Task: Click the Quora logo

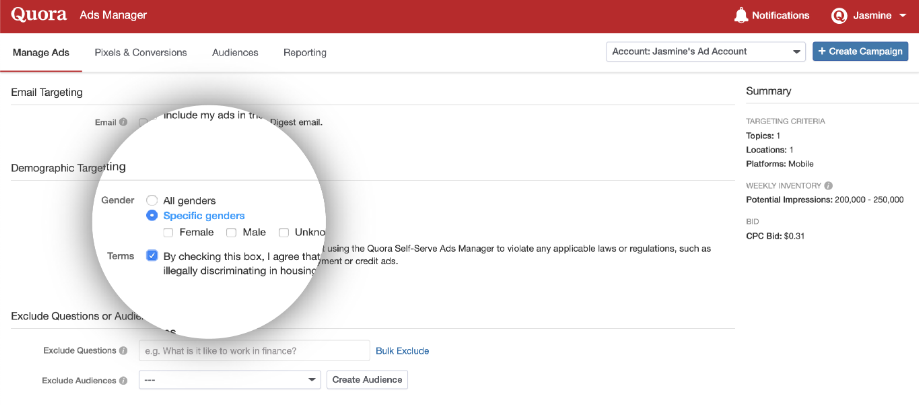Action: coord(39,15)
